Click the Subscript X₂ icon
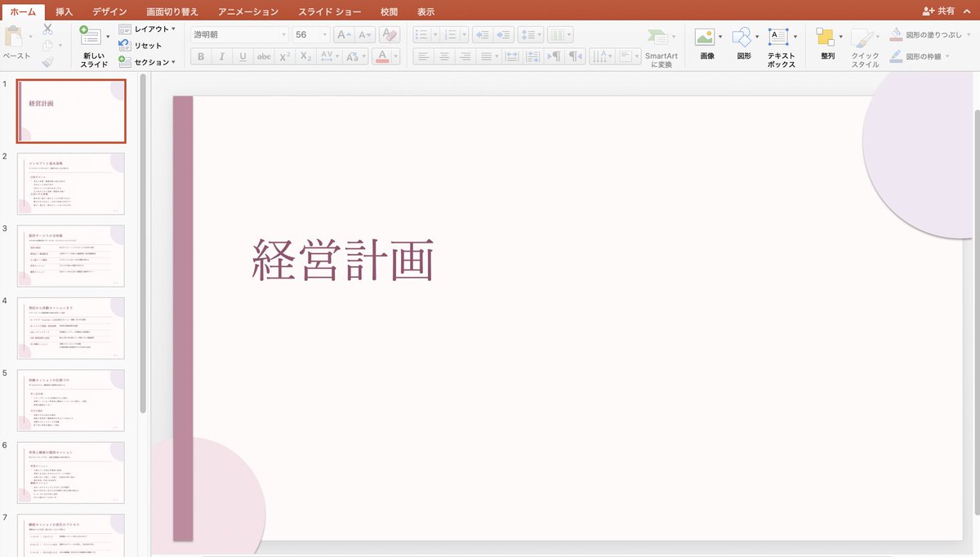 (x=306, y=56)
